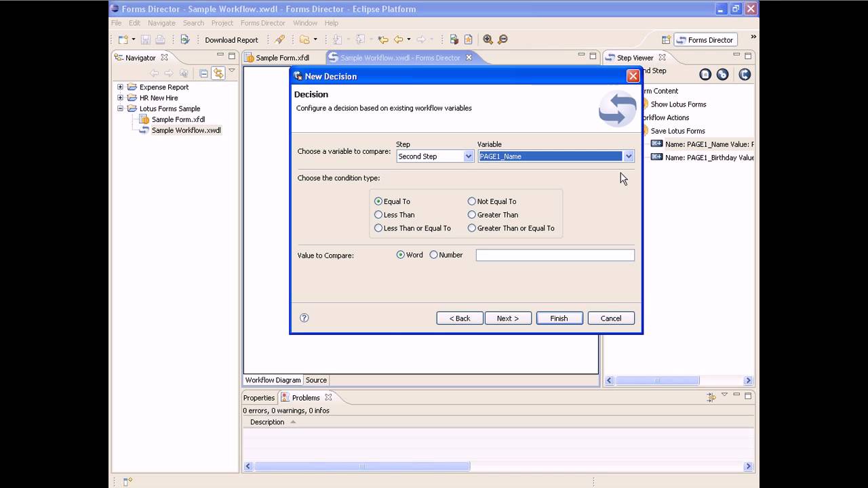Click the Zoom In magnifier icon

tap(488, 40)
